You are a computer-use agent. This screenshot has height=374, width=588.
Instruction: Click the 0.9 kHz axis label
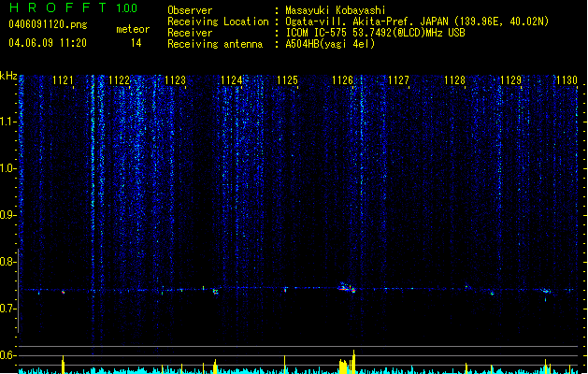coord(7,214)
